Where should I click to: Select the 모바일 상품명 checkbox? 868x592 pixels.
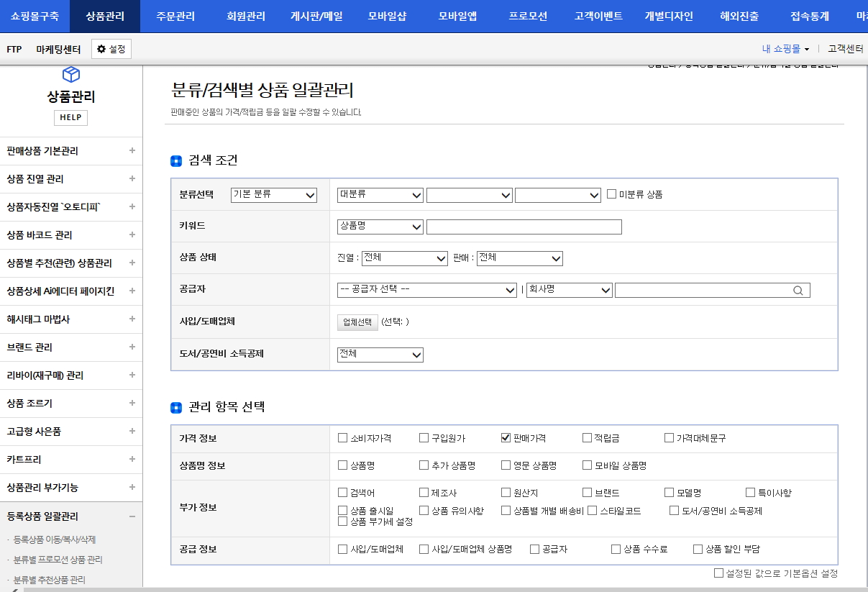tap(588, 465)
